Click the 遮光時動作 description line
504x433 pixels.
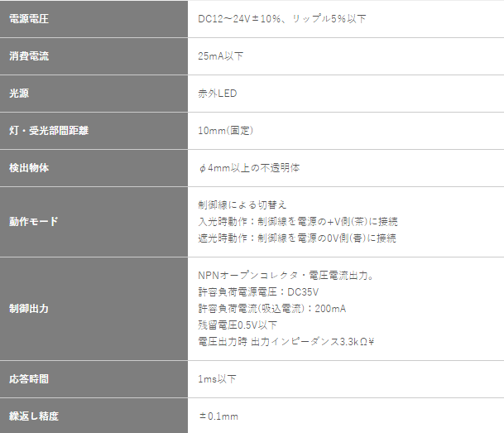coord(297,238)
